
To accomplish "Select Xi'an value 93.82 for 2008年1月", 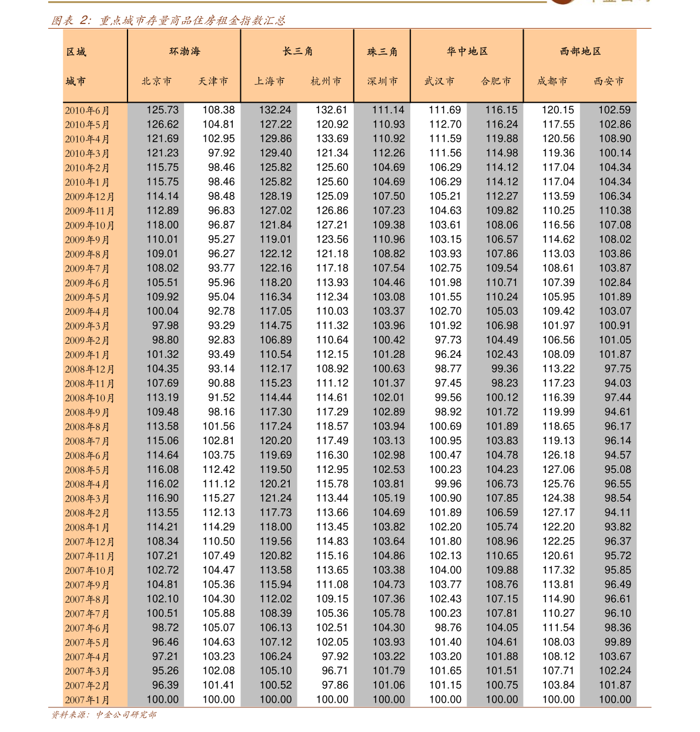I will [x=618, y=528].
